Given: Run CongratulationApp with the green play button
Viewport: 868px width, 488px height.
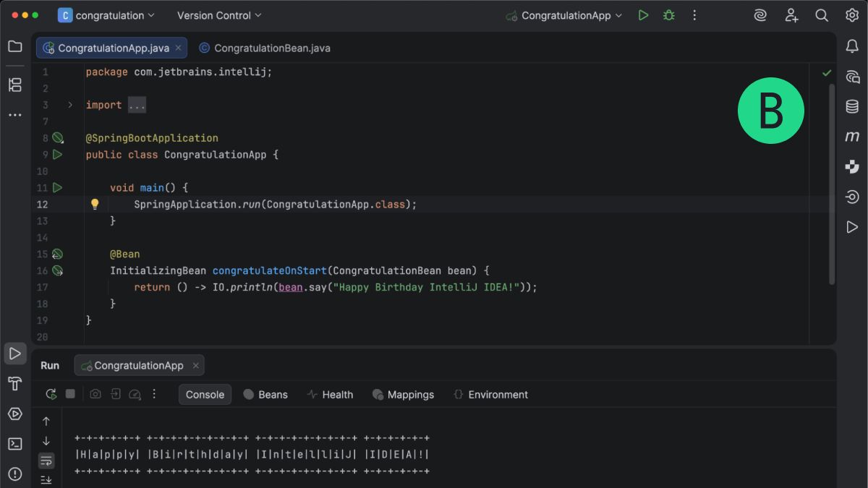Looking at the screenshot, I should pyautogui.click(x=643, y=14).
